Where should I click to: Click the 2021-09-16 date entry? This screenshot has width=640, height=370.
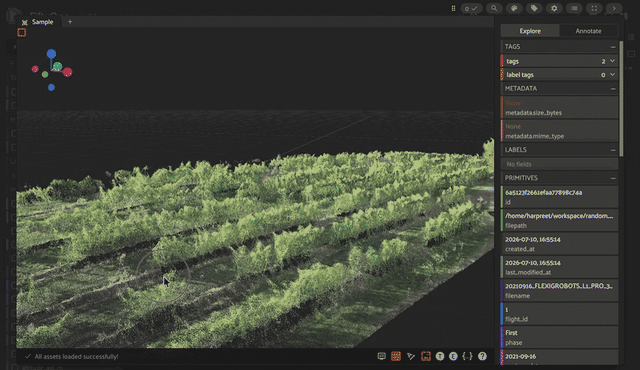[x=559, y=357]
